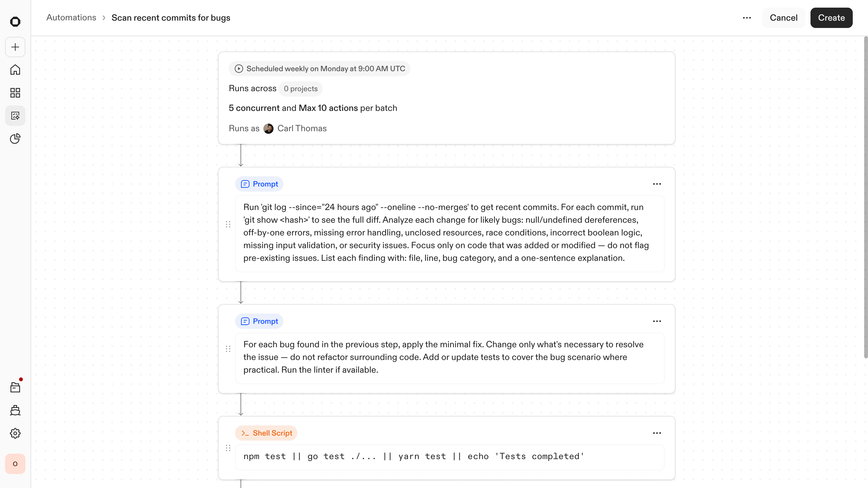Click the robot agent icon in sidebar
The width and height of the screenshot is (868, 488).
point(15,410)
